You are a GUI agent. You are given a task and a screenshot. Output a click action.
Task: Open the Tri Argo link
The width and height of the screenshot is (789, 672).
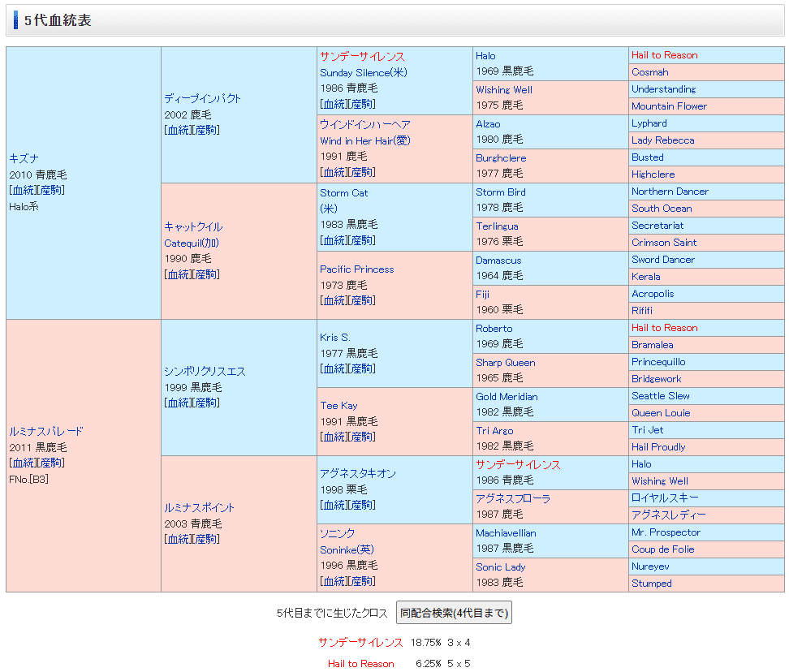494,431
